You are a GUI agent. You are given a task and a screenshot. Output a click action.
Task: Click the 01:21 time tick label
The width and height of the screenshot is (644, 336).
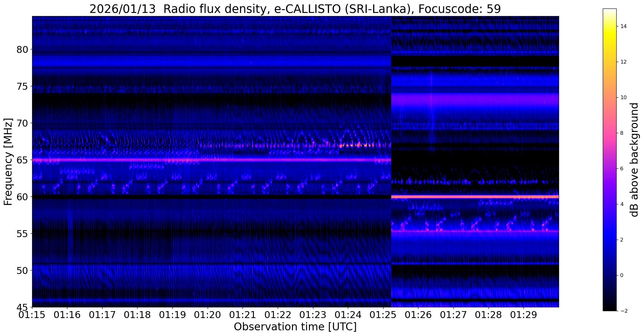[243, 315]
